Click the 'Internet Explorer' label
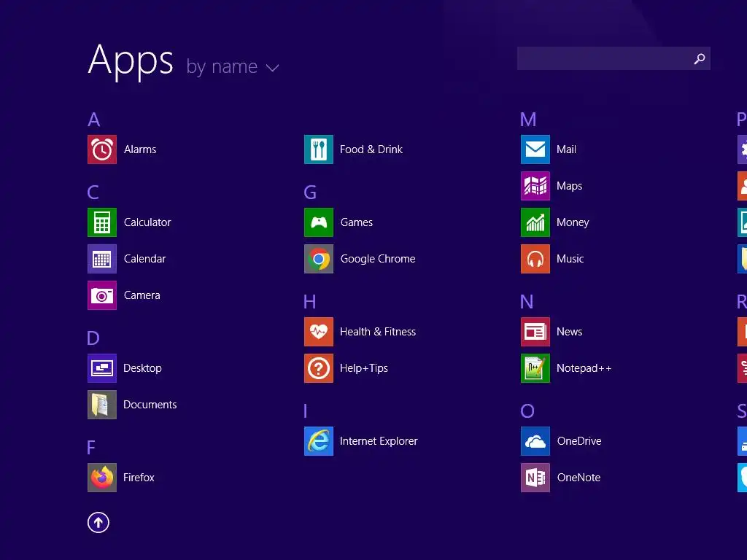The width and height of the screenshot is (747, 560). (379, 441)
